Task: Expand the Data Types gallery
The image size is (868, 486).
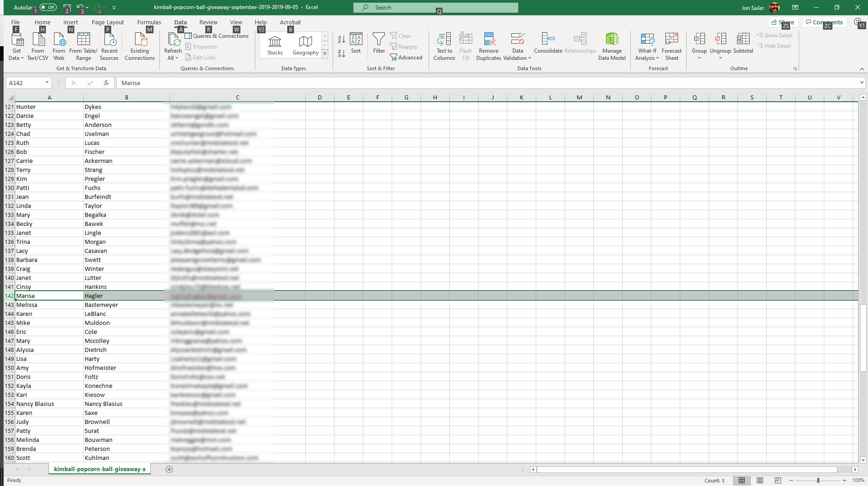Action: coord(325,54)
